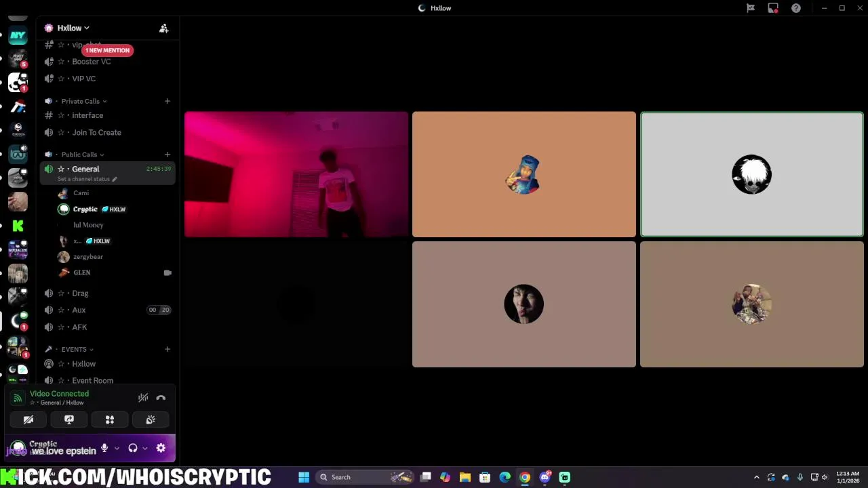Click the Video Connected status text
The image size is (868, 488).
[59, 394]
